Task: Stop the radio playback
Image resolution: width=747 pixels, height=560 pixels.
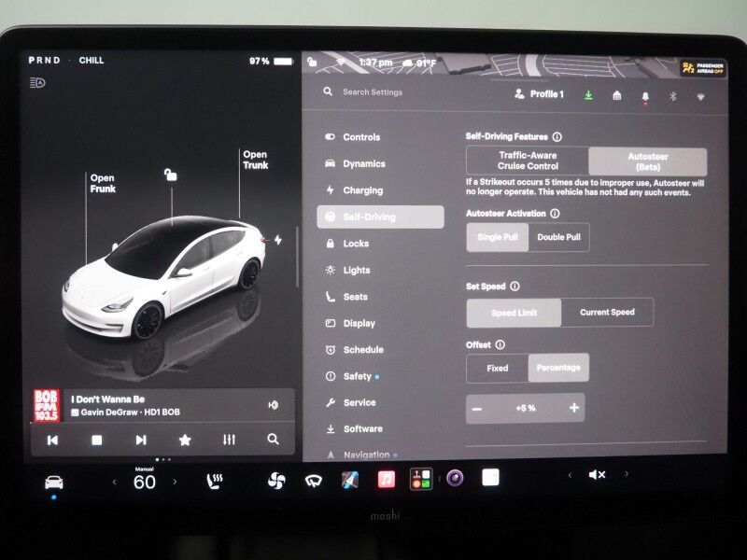Action: (97, 440)
